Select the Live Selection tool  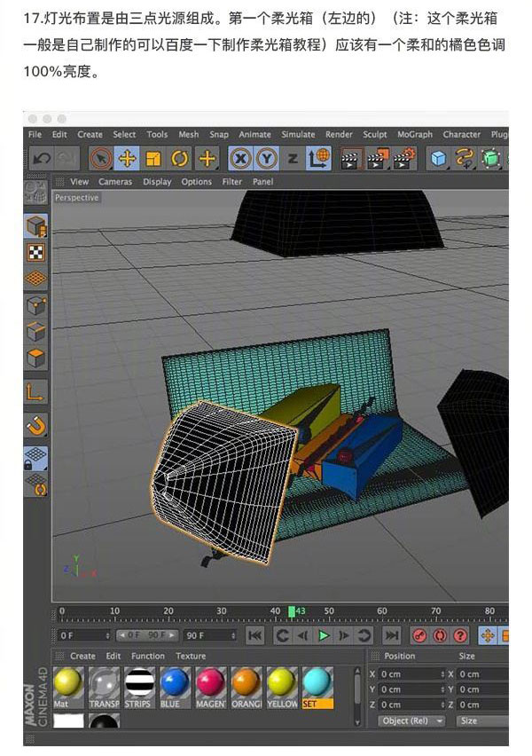tap(101, 158)
